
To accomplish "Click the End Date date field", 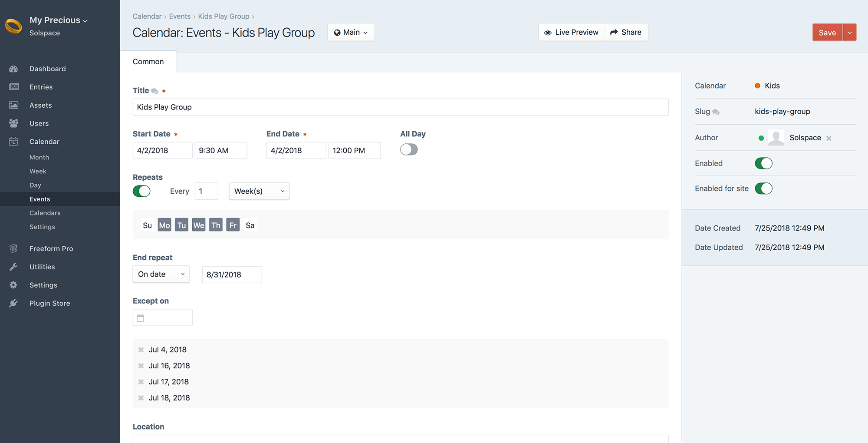I will [296, 150].
